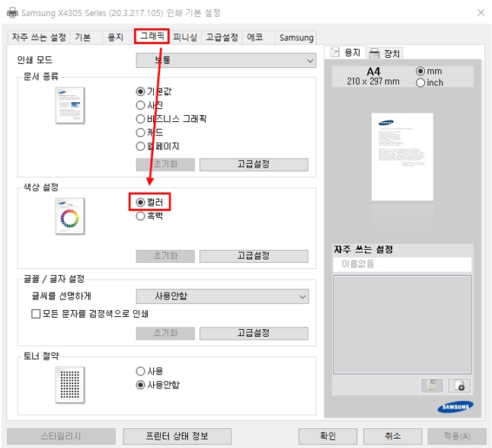Show the 장치 preview tab
The height and width of the screenshot is (448, 492).
click(385, 53)
